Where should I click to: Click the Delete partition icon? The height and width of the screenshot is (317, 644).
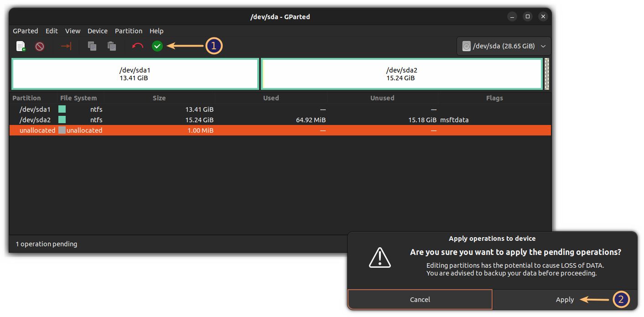click(x=40, y=46)
